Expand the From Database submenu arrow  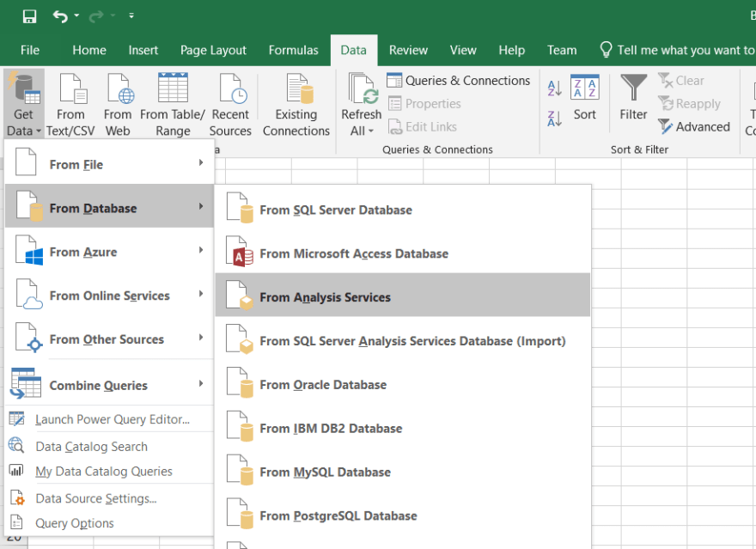tap(201, 206)
